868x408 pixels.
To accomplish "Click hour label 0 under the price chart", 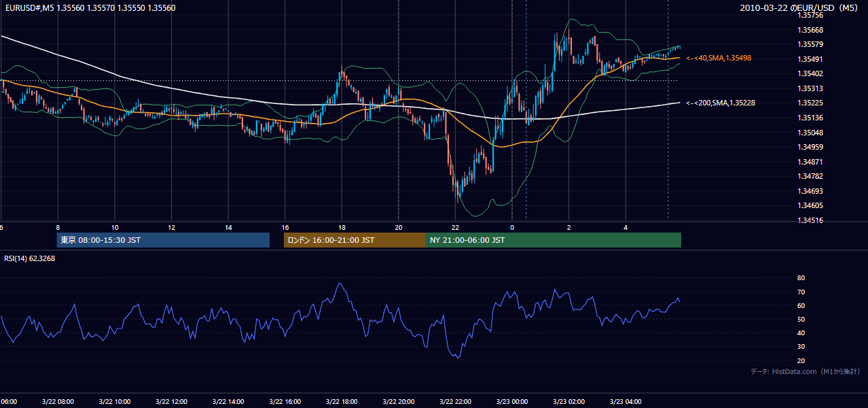I will [512, 227].
